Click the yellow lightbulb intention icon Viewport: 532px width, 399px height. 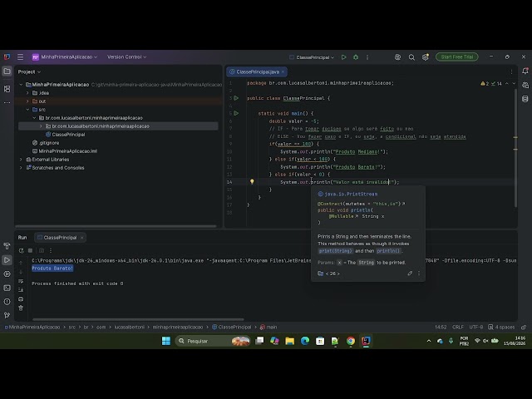coord(252,181)
